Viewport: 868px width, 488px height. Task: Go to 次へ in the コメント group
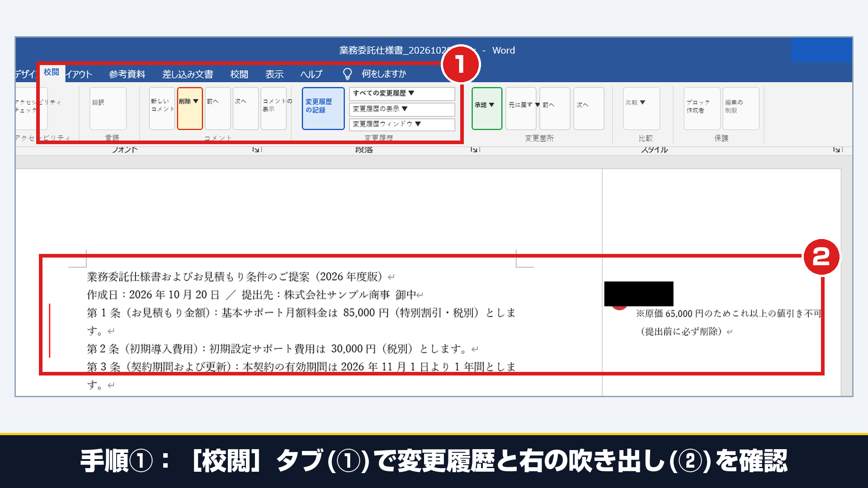point(245,108)
